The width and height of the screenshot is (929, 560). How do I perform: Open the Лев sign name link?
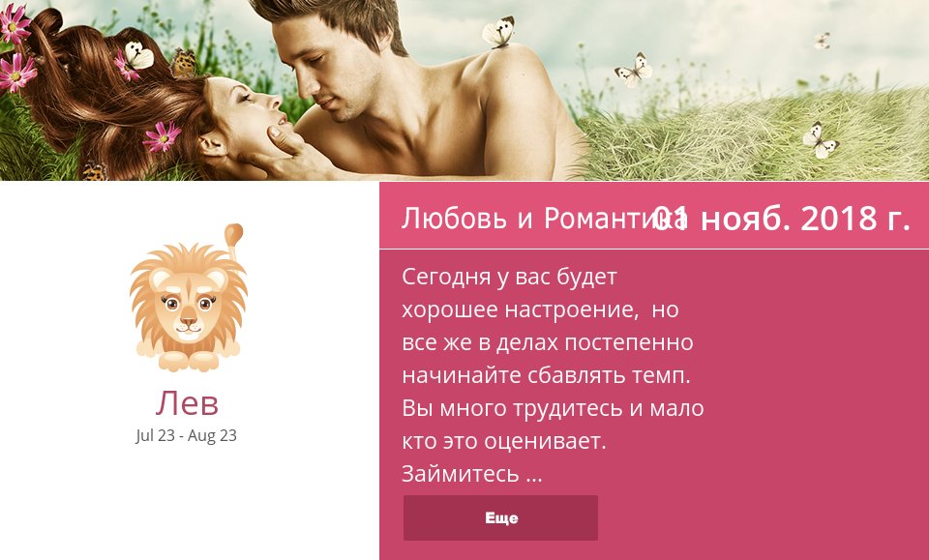tap(187, 403)
